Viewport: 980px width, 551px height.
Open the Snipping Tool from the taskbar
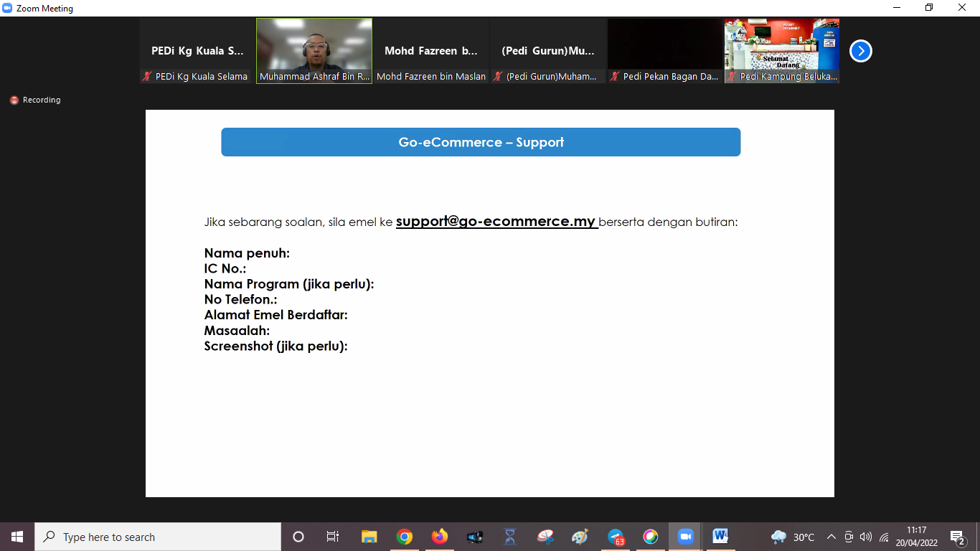[x=545, y=537]
